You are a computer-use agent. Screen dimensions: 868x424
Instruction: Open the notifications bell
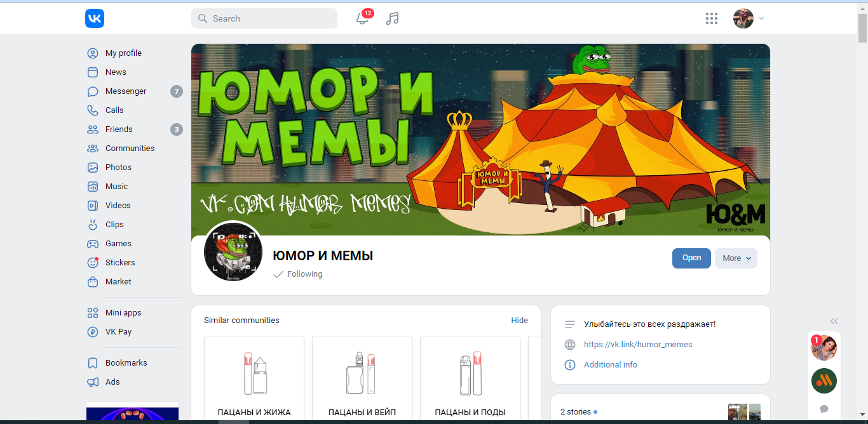[x=362, y=18]
